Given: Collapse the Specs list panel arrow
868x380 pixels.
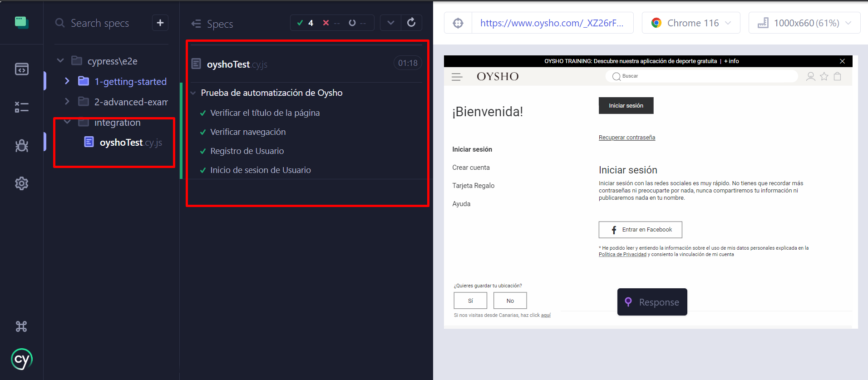Looking at the screenshot, I should point(196,24).
